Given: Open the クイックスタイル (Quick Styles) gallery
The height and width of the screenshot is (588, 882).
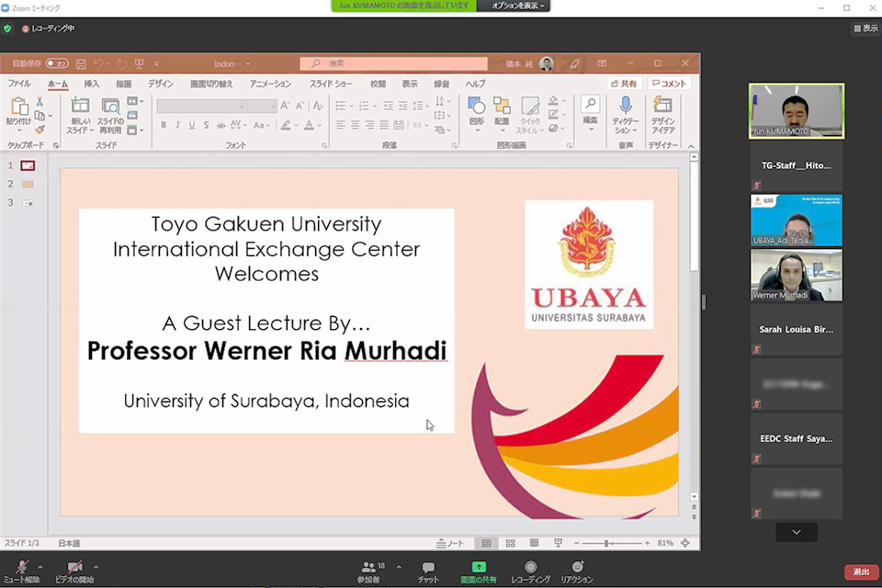Looking at the screenshot, I should [x=530, y=116].
